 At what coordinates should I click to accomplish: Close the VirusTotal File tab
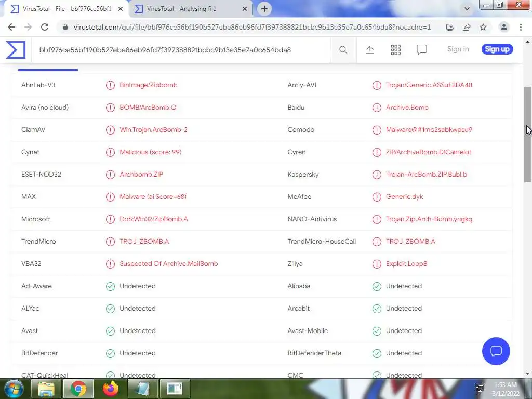point(121,9)
